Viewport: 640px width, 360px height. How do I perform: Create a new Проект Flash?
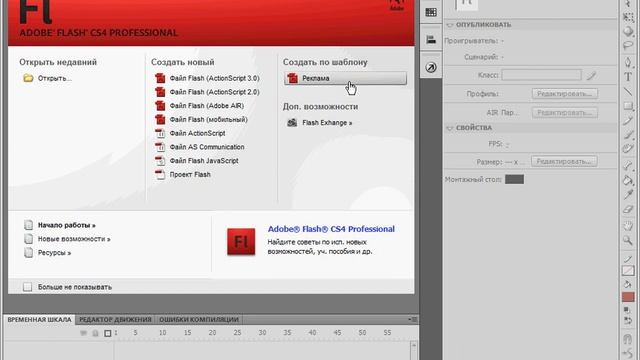pos(183,175)
